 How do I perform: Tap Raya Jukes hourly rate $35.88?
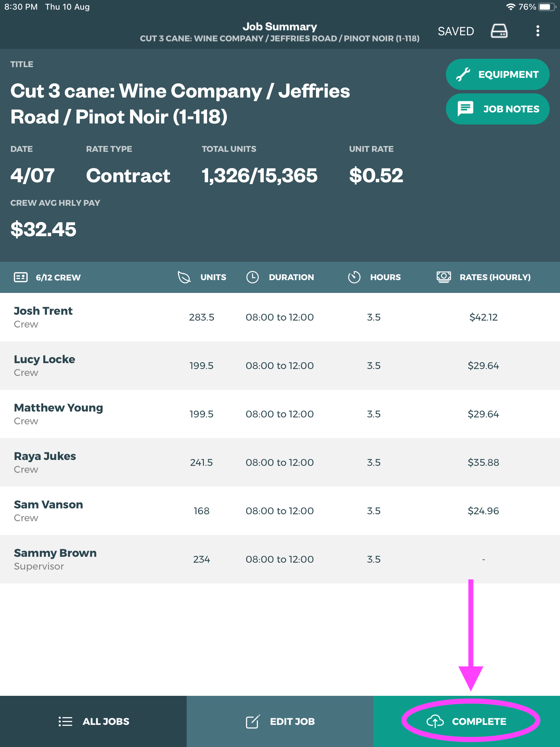(483, 462)
